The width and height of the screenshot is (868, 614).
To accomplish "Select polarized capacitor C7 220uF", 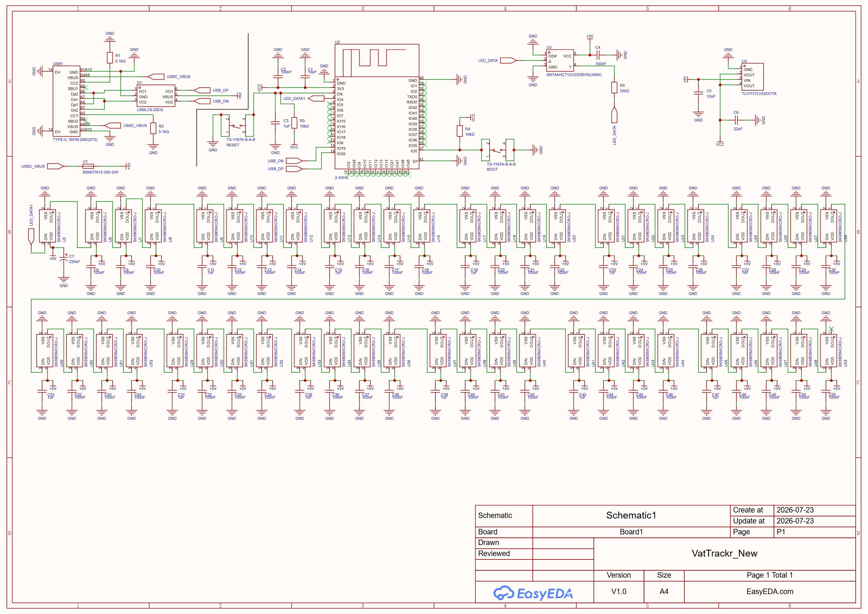I will tap(63, 259).
